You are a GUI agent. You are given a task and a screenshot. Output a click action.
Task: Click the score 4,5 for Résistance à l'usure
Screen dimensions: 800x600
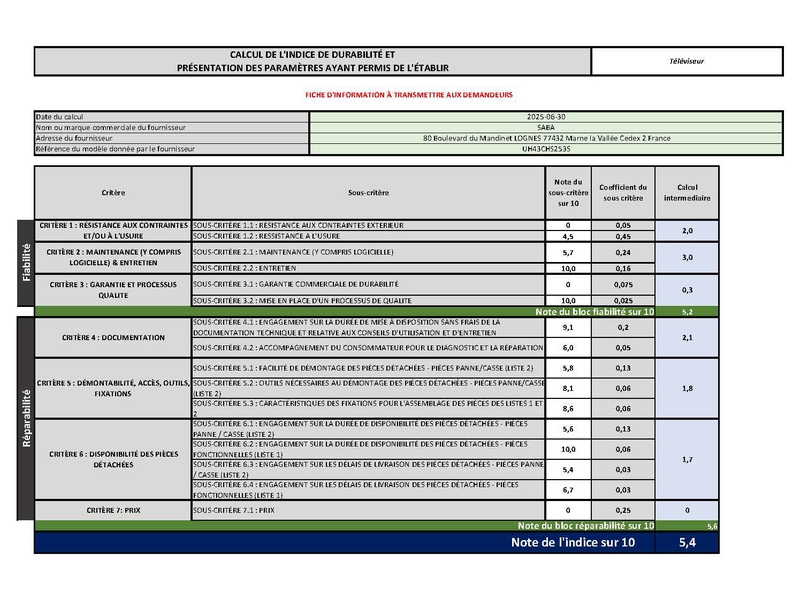[x=567, y=237]
